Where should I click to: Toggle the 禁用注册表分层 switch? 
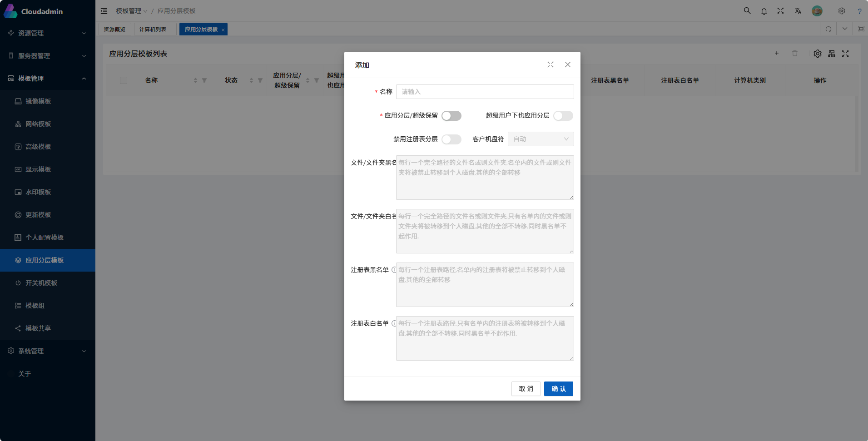click(x=451, y=139)
